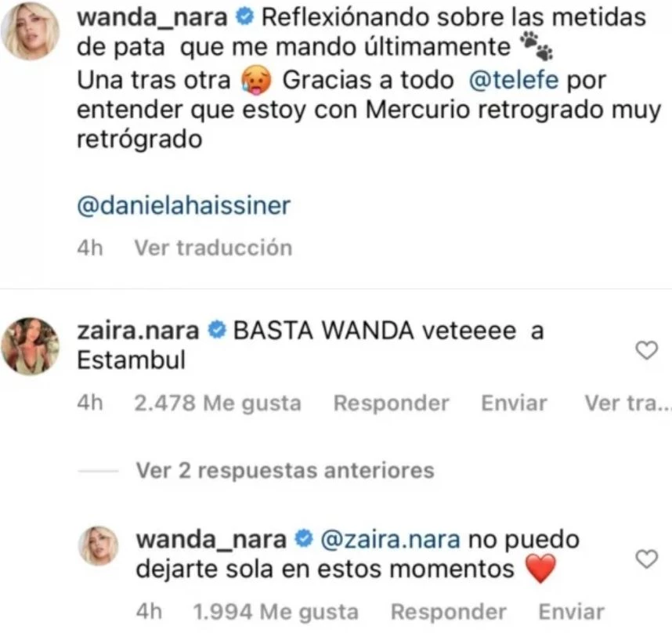Click Enviar on wanda_nara's reply
This screenshot has height=633, width=672.
[571, 612]
